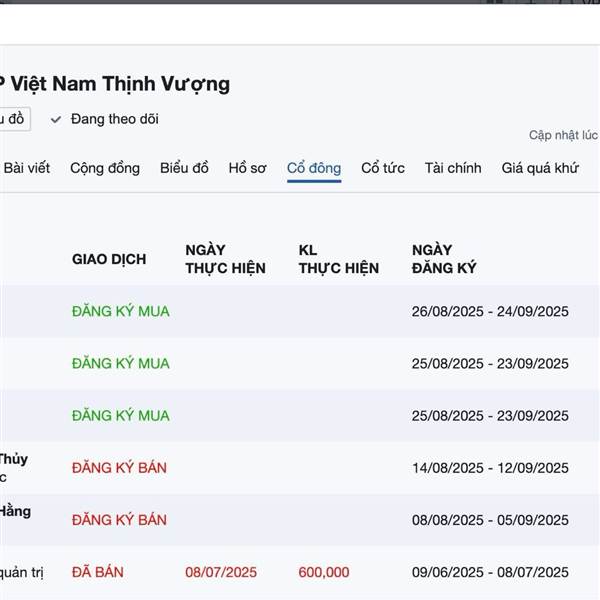Click the NGÀY THỰC HIỆN column header
600x600 pixels.
tap(225, 259)
